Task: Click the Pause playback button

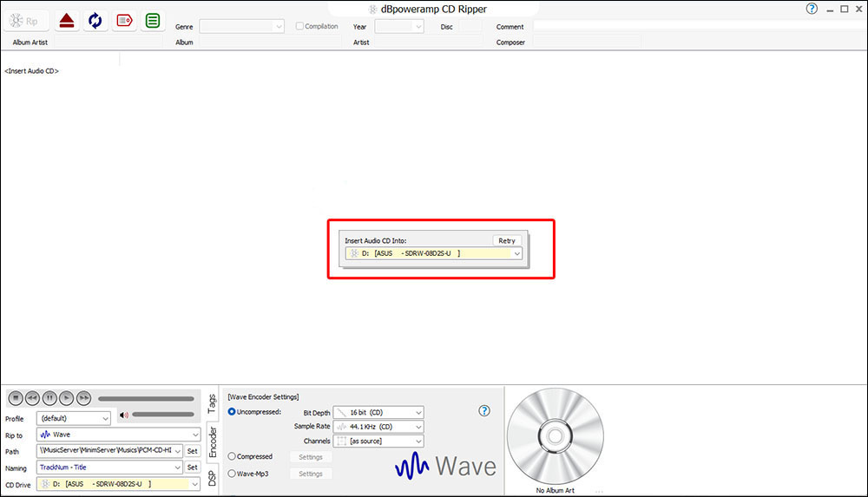Action: tap(49, 398)
